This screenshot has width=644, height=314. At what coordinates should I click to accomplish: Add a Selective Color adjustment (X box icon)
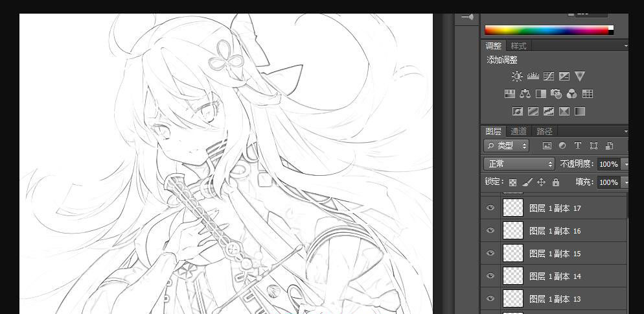click(564, 111)
